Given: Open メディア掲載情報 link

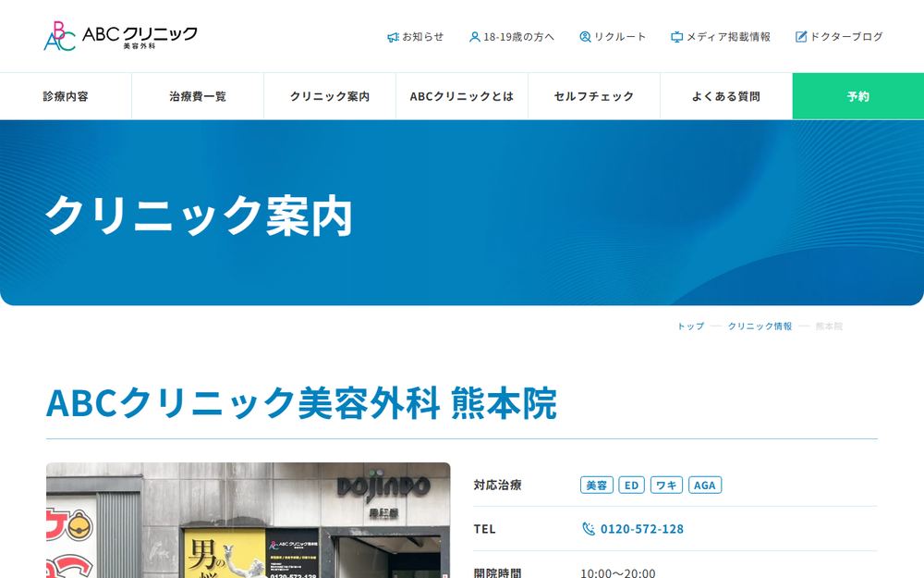Looking at the screenshot, I should (x=721, y=37).
